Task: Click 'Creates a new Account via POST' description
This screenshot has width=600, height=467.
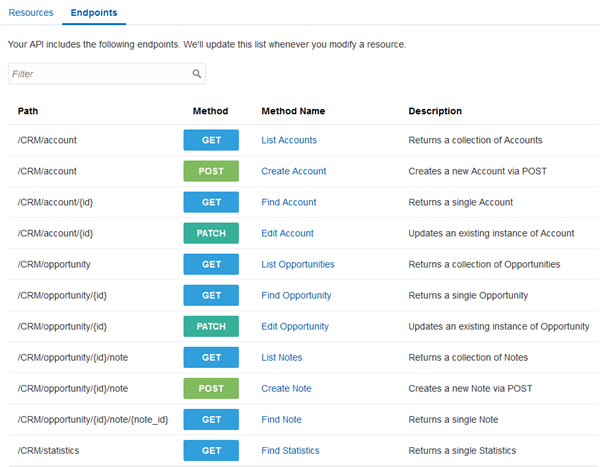Action: (x=478, y=171)
